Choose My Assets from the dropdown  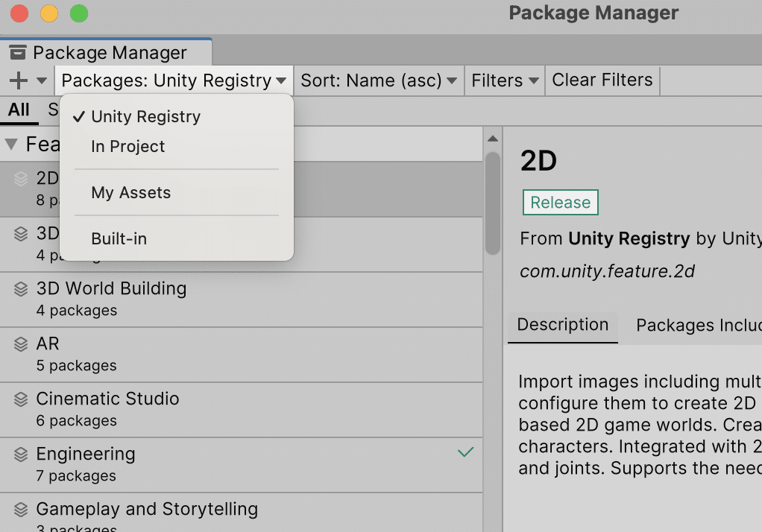(x=130, y=193)
